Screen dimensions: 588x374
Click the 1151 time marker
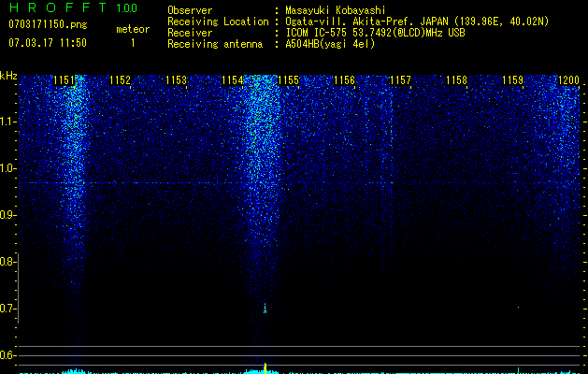[64, 80]
